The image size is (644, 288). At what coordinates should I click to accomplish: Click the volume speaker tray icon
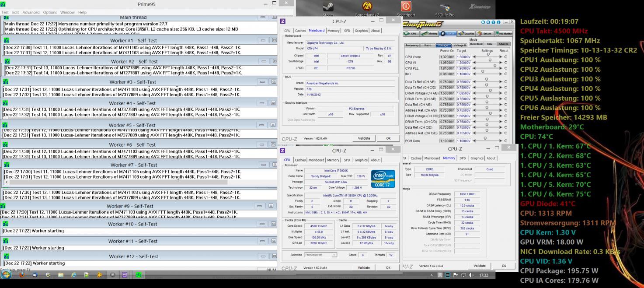pyautogui.click(x=470, y=275)
